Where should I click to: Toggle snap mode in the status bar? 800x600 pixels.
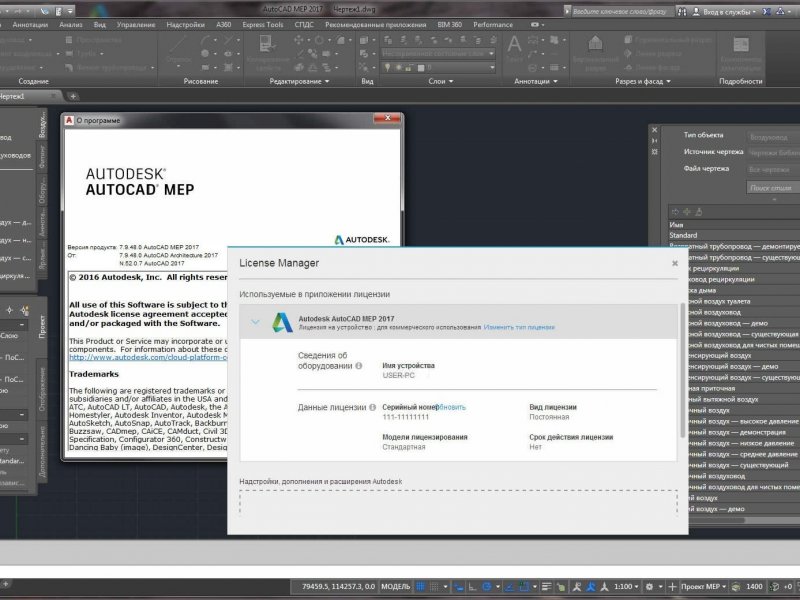point(434,587)
